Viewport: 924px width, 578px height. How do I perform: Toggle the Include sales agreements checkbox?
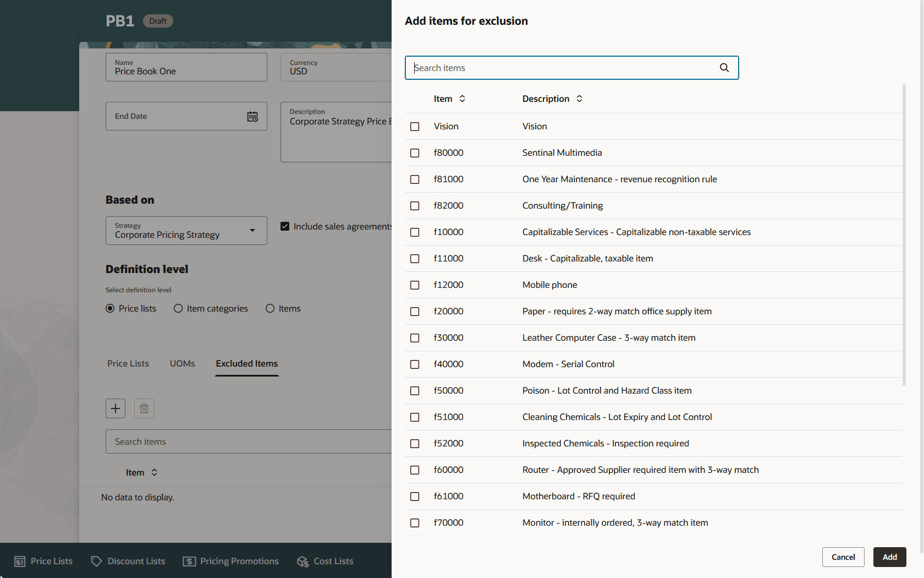coord(285,226)
